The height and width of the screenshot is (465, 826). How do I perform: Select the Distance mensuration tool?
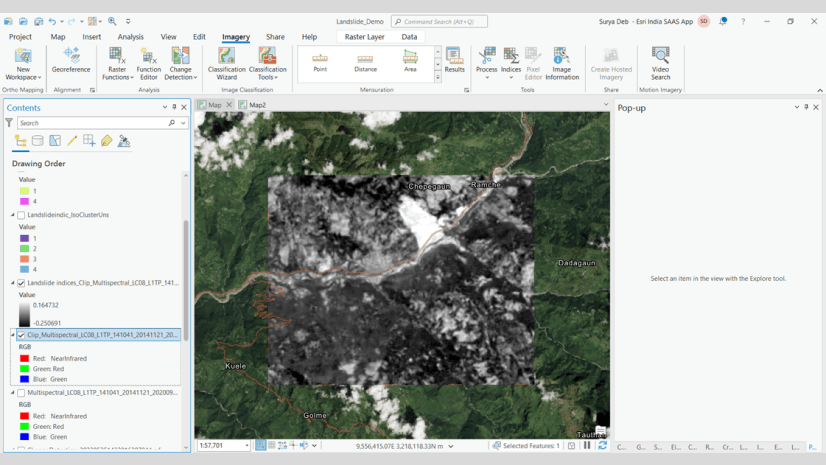tap(365, 62)
